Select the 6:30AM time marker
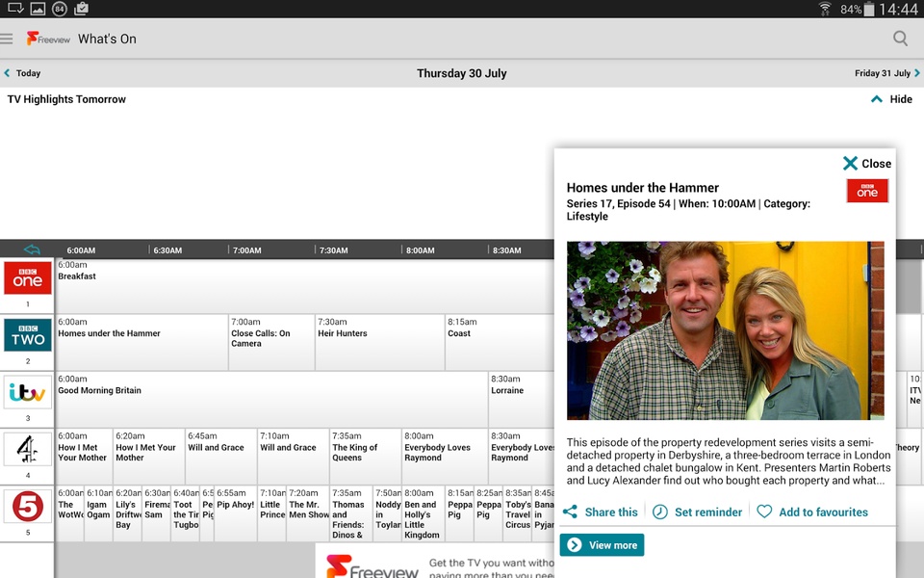The width and height of the screenshot is (924, 578). pos(167,250)
